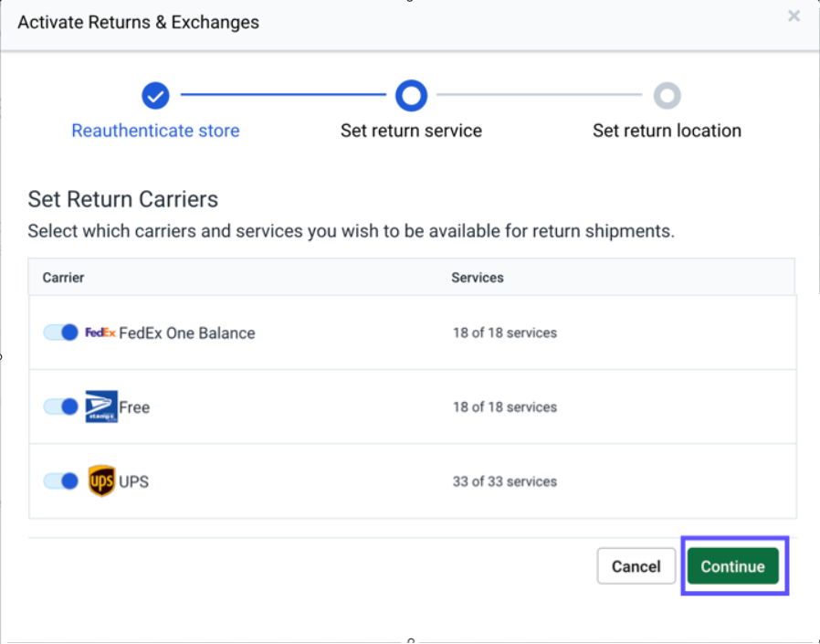Click the UPS shield logo icon
The width and height of the screenshot is (820, 644).
100,481
